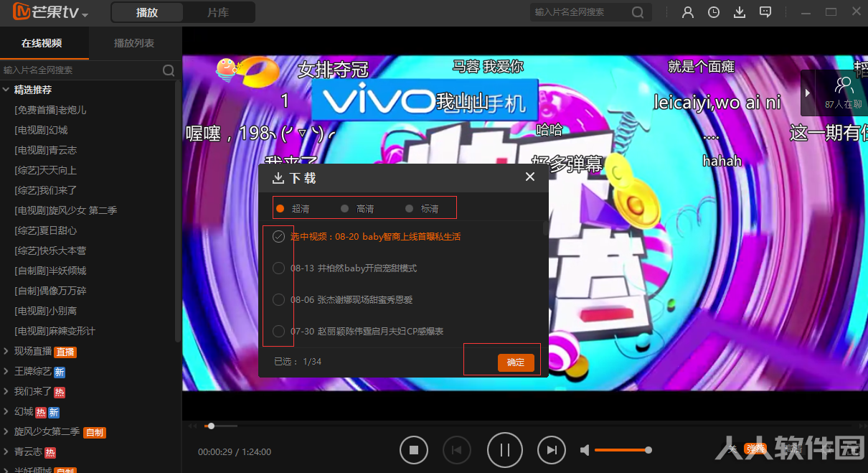Open [电视剧]青云志 from recommendations

click(45, 150)
